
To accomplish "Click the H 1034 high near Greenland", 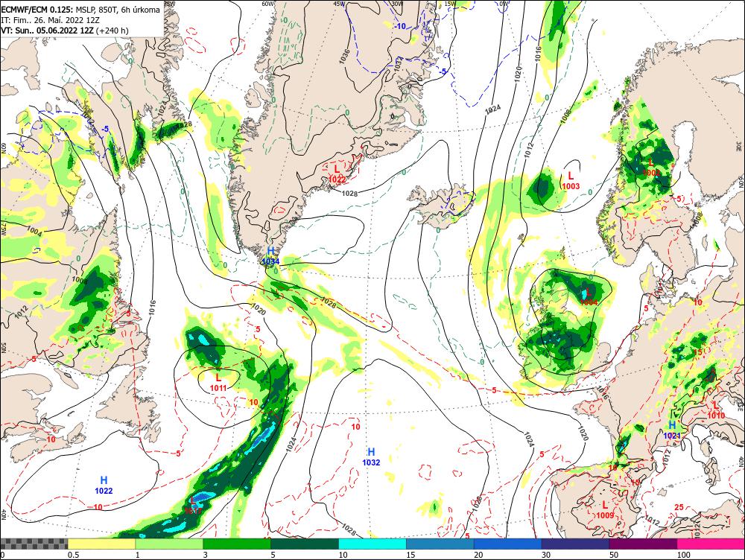I will (x=271, y=255).
